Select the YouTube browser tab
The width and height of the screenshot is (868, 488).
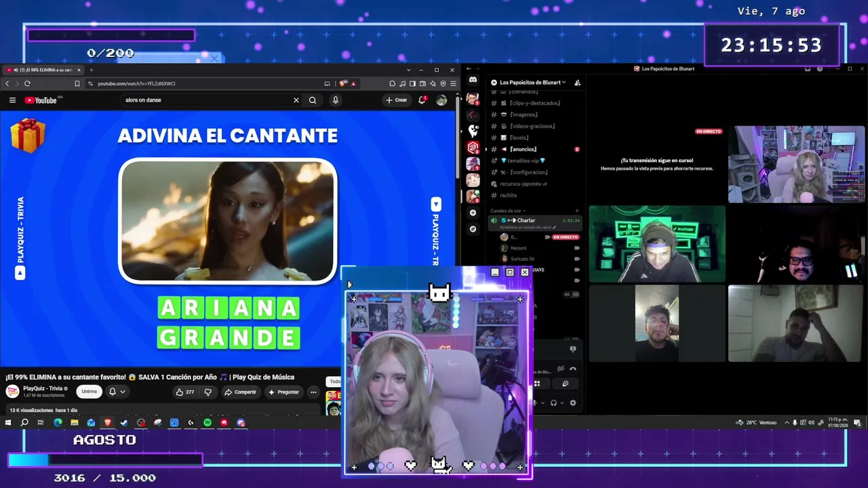[42, 70]
